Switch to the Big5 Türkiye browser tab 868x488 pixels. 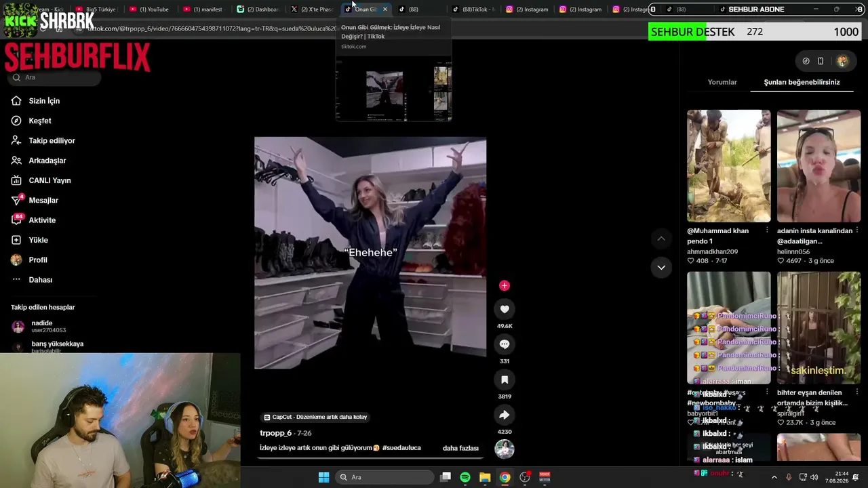click(x=96, y=9)
